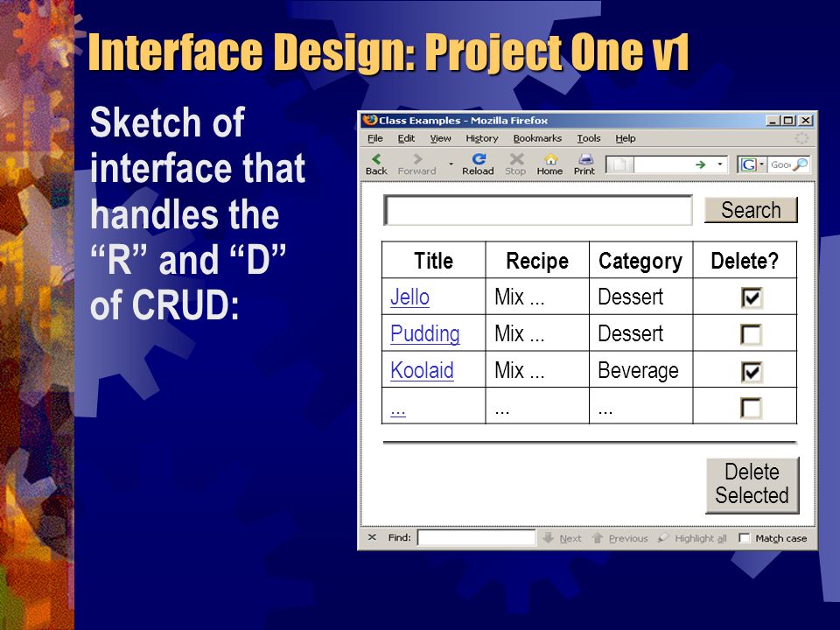Check the Delete checkbox in the last row
The width and height of the screenshot is (840, 630).
[752, 408]
